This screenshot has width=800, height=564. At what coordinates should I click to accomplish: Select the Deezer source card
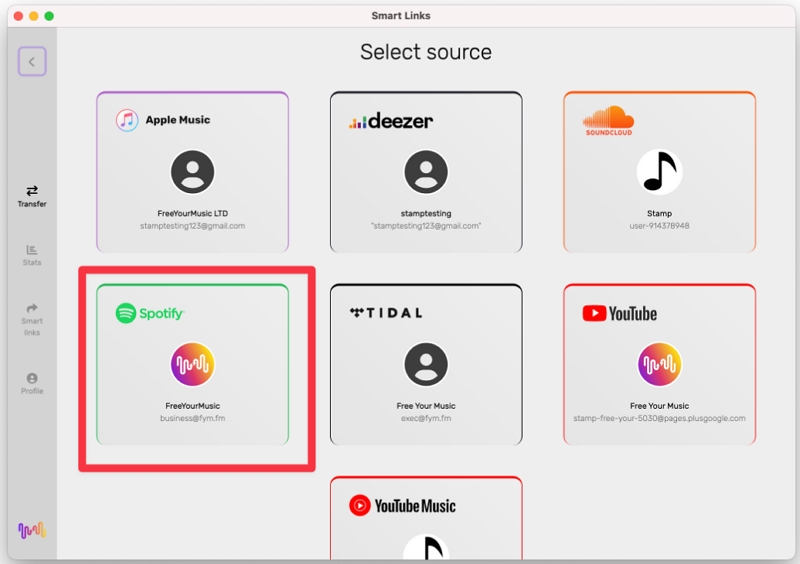pos(426,172)
